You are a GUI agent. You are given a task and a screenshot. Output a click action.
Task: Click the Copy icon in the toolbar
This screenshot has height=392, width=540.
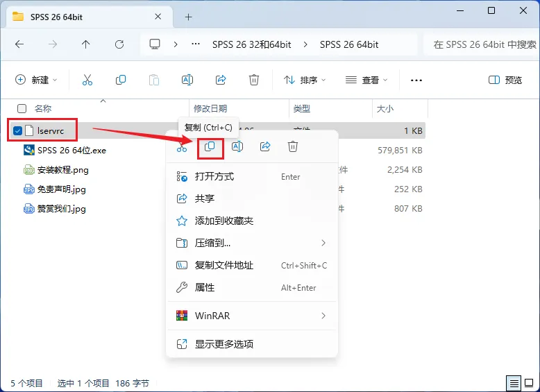coord(121,80)
